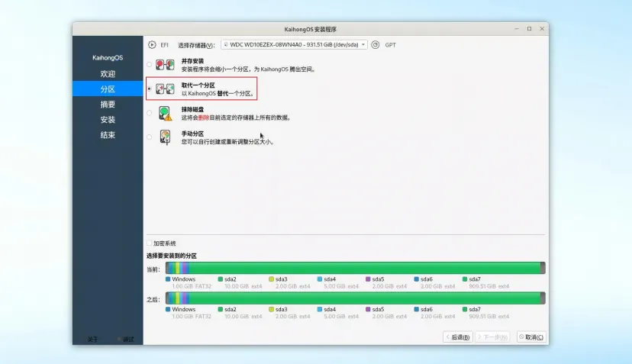Click the green sda7 swatch in 当前 legend
This screenshot has height=364, width=632.
tap(465, 279)
